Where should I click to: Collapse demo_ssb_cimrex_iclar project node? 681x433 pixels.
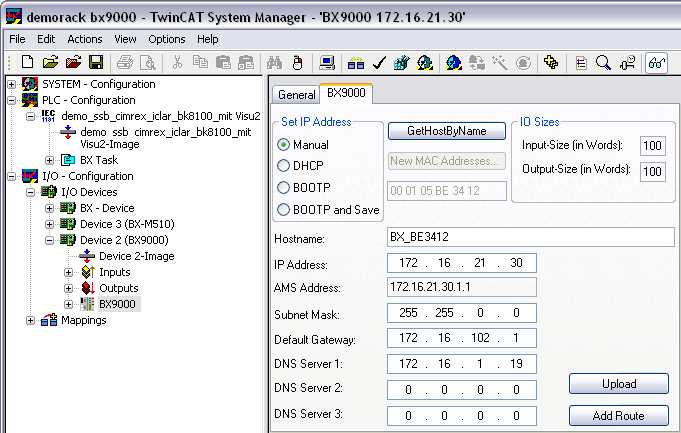[30, 116]
